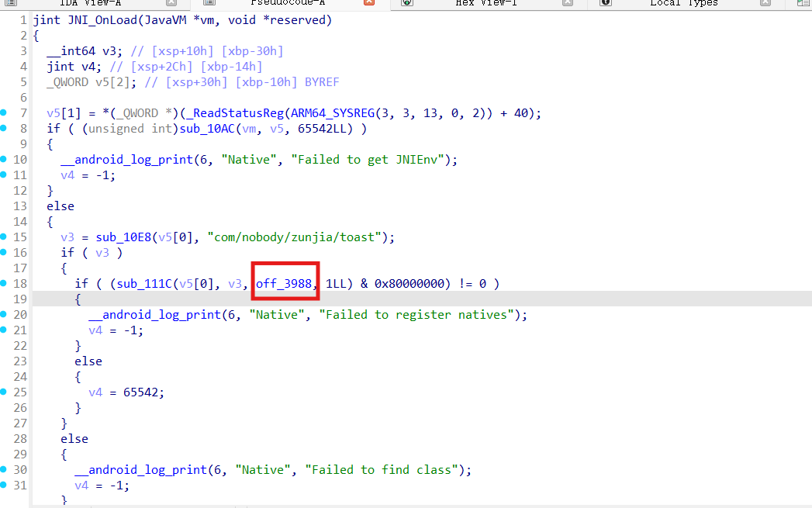Select the off_3988 reference
This screenshot has width=812, height=508.
[x=285, y=284]
